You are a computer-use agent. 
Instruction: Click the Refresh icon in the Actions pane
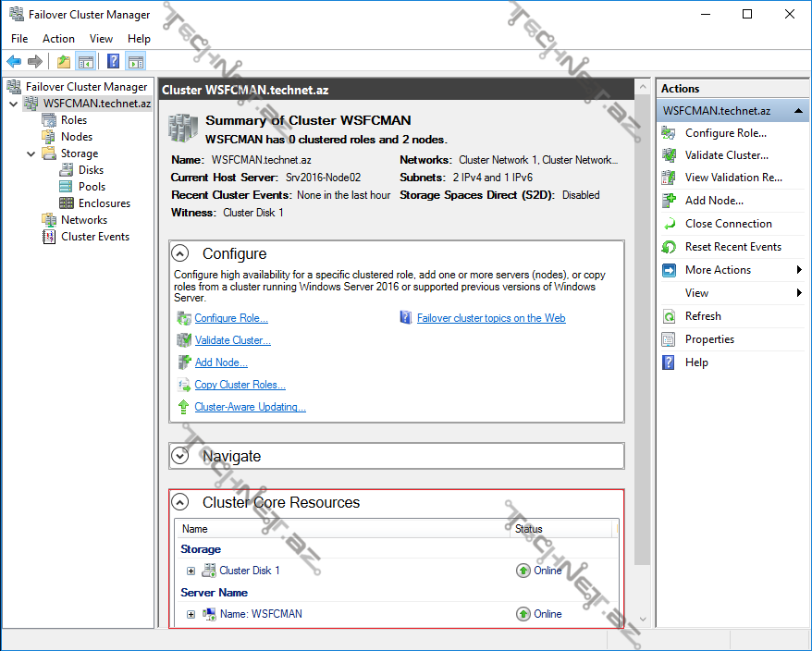[668, 315]
